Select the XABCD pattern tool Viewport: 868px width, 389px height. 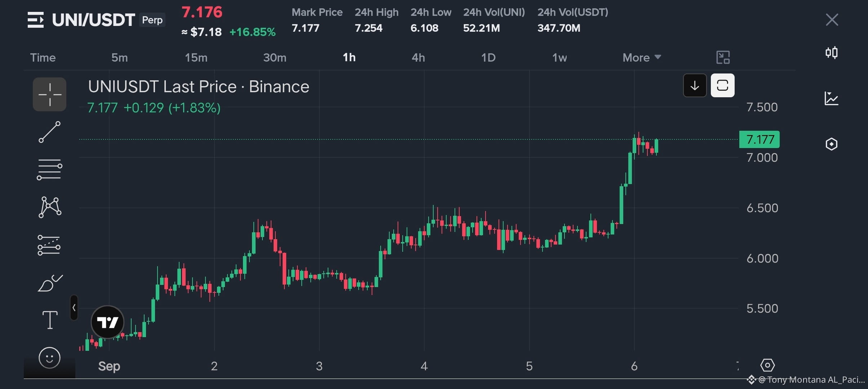tap(50, 207)
